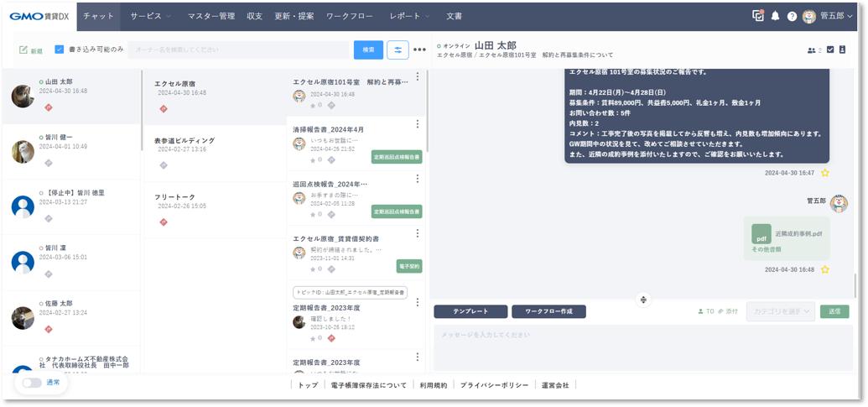Star the message sent at 16:47
This screenshot has height=407, width=868.
(825, 173)
